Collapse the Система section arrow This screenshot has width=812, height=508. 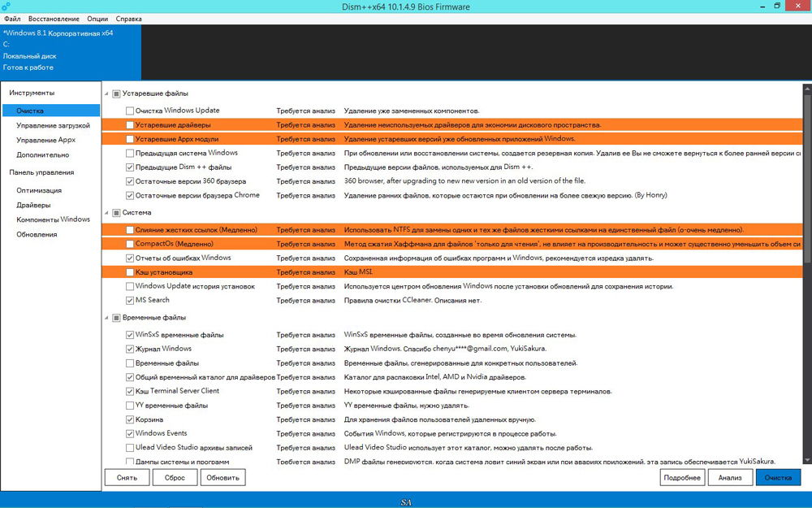coord(106,212)
